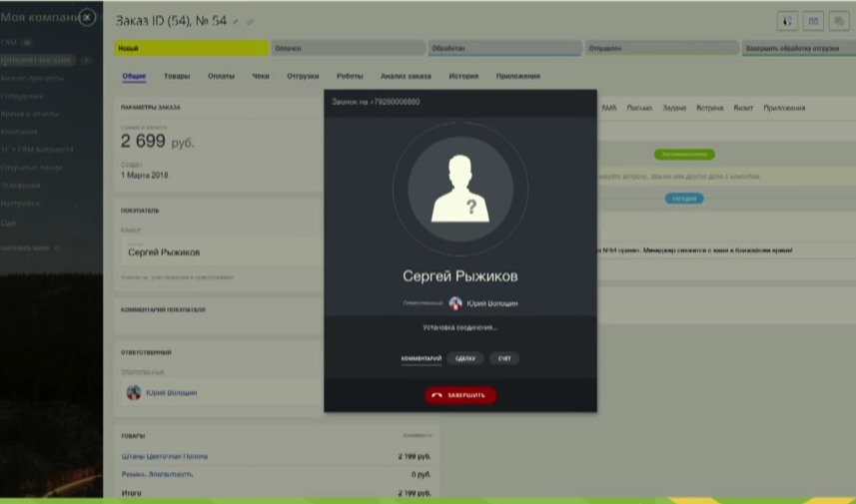The width and height of the screenshot is (856, 504).
Task: Click the pencil icon next to the order title
Action: pyautogui.click(x=236, y=22)
